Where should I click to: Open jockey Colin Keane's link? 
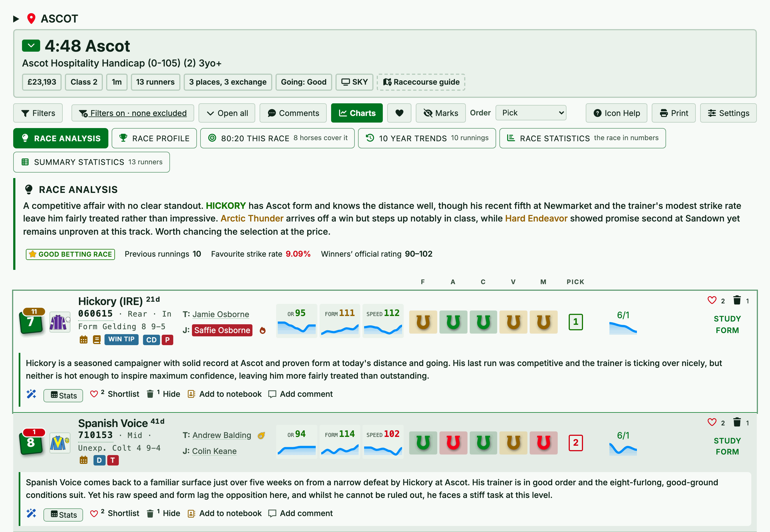[x=215, y=451]
